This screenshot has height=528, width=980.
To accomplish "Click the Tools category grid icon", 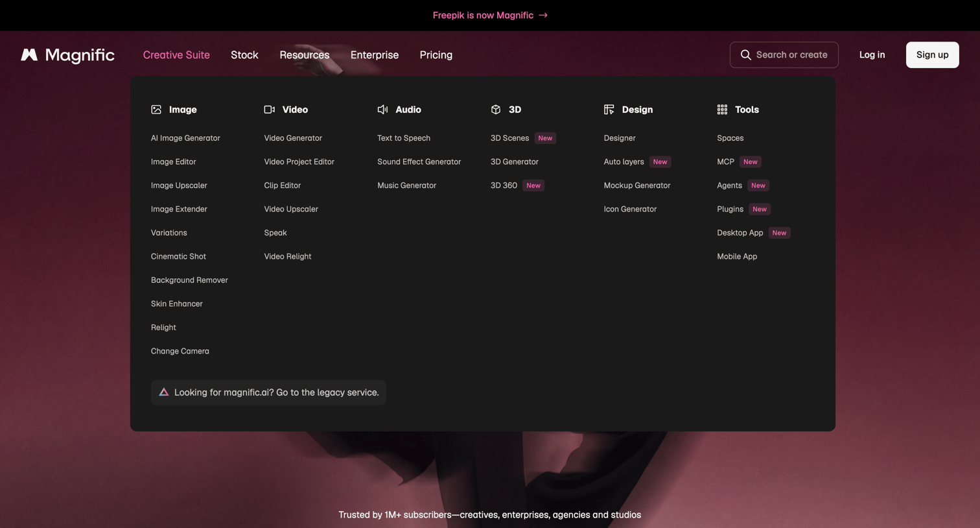I will (x=722, y=110).
